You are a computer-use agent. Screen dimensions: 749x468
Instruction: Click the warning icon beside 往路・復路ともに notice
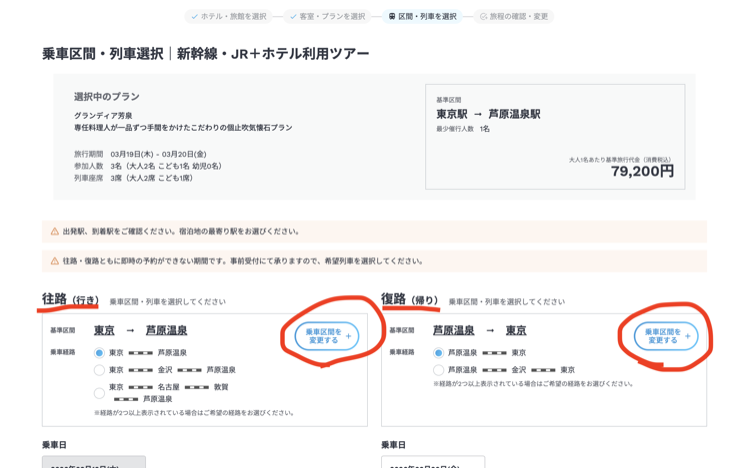click(x=55, y=261)
